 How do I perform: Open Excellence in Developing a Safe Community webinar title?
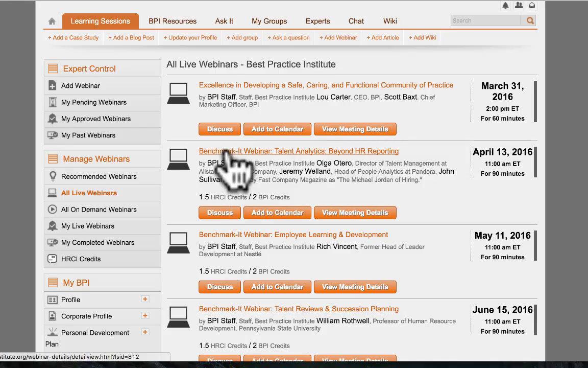pos(326,85)
